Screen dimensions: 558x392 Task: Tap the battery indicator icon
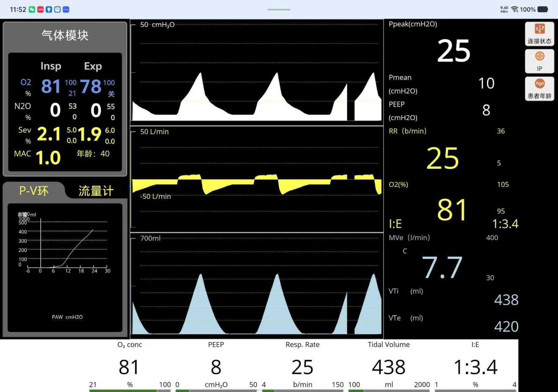543,9
